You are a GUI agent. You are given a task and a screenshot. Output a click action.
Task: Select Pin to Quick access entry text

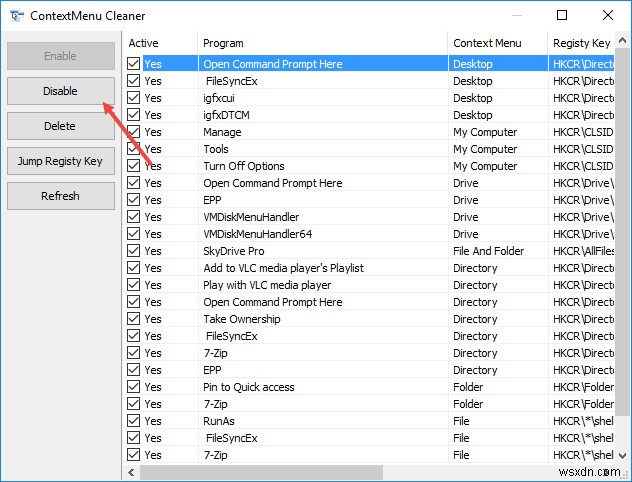(x=248, y=387)
